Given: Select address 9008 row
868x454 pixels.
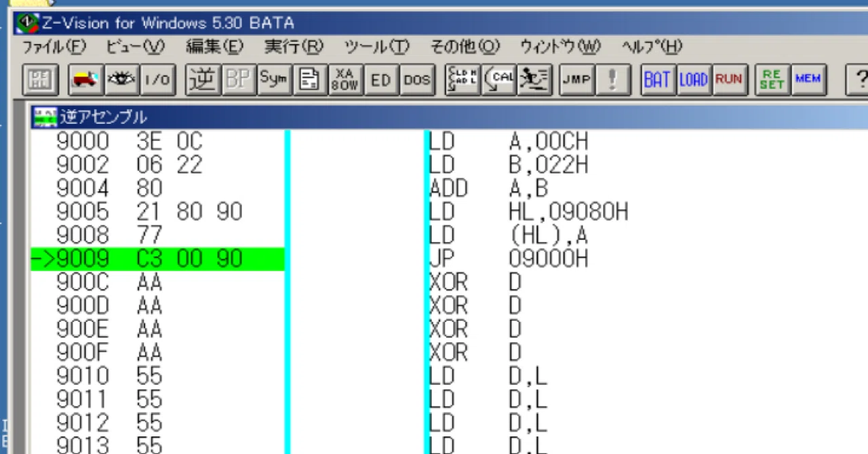Looking at the screenshot, I should pyautogui.click(x=83, y=234).
